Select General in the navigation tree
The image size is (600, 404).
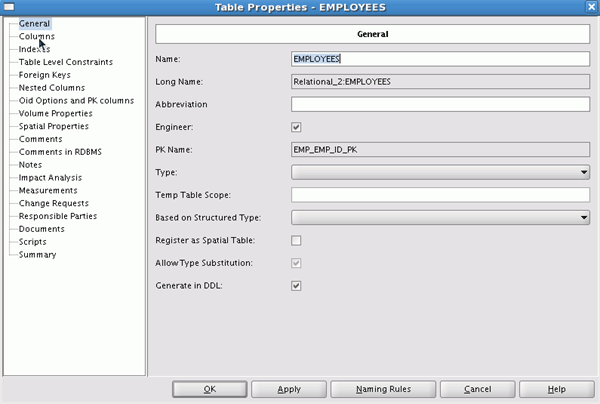34,24
